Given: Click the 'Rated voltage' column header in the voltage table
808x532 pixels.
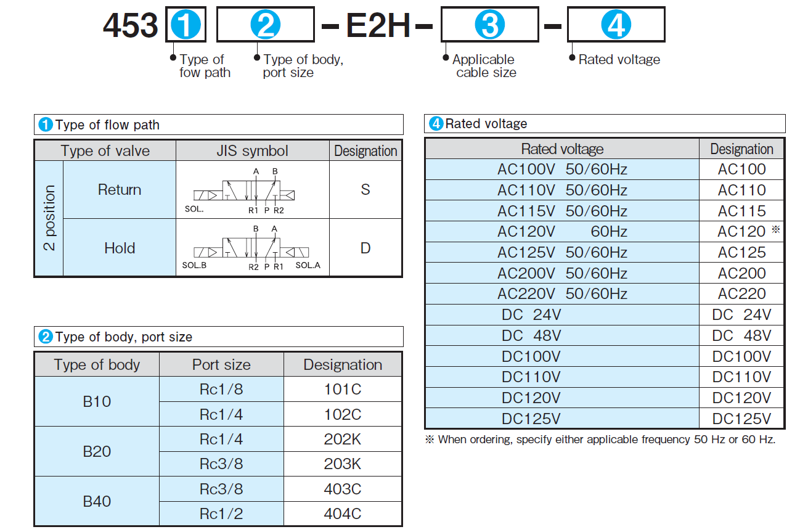Looking at the screenshot, I should 562,149.
